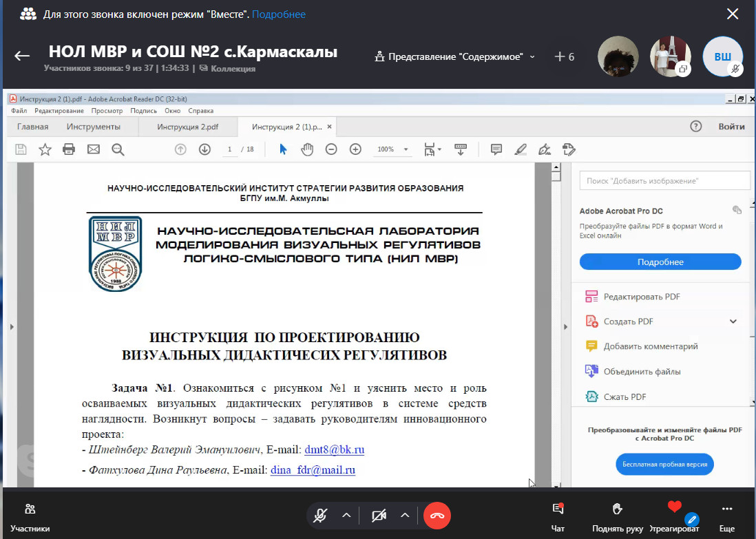Go back with the left arrow

(x=22, y=56)
